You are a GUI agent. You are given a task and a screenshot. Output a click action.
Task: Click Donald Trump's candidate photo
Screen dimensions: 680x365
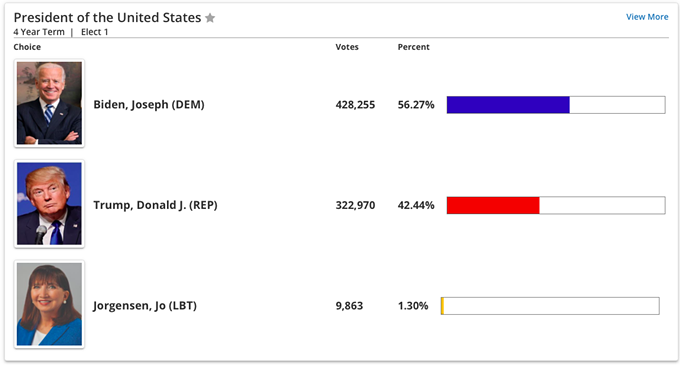click(49, 204)
